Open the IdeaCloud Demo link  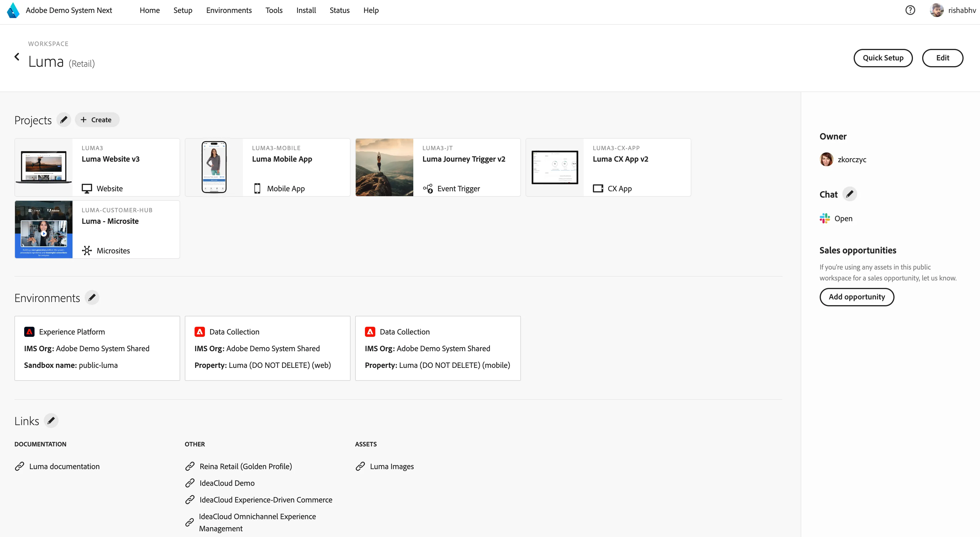(x=227, y=483)
